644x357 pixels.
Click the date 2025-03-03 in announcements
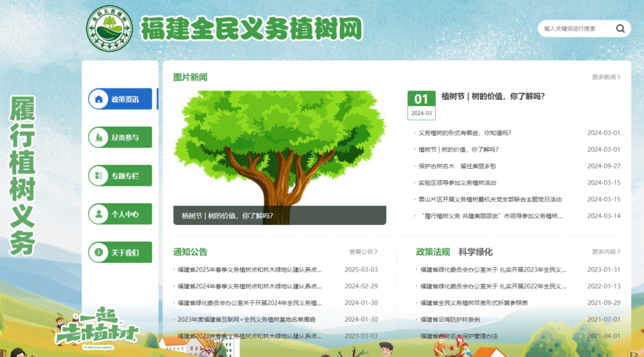(x=361, y=270)
